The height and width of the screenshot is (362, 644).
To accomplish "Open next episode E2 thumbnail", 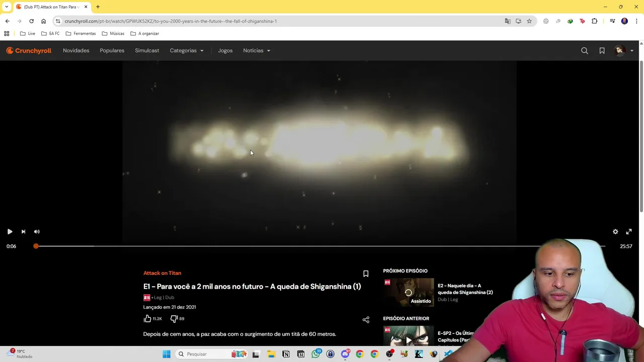I will [409, 292].
